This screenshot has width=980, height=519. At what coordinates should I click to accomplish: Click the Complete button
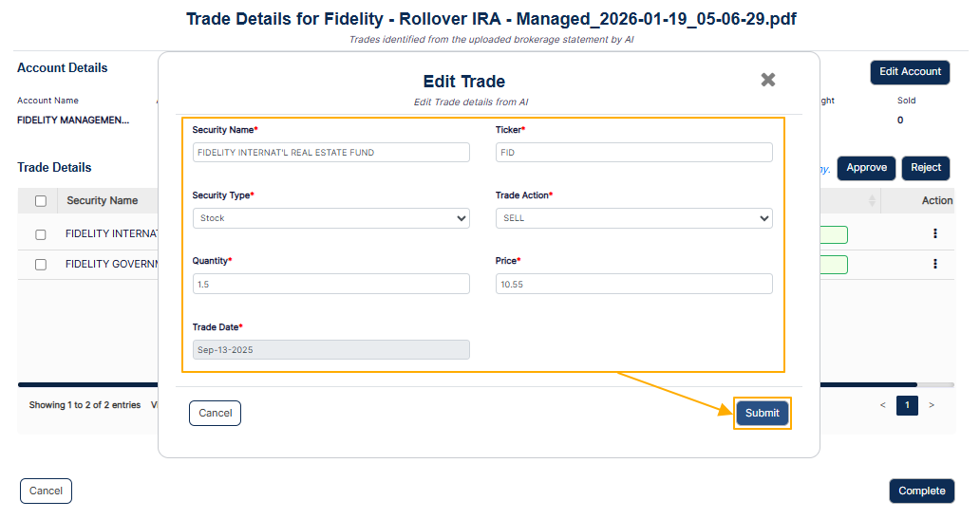tap(922, 491)
